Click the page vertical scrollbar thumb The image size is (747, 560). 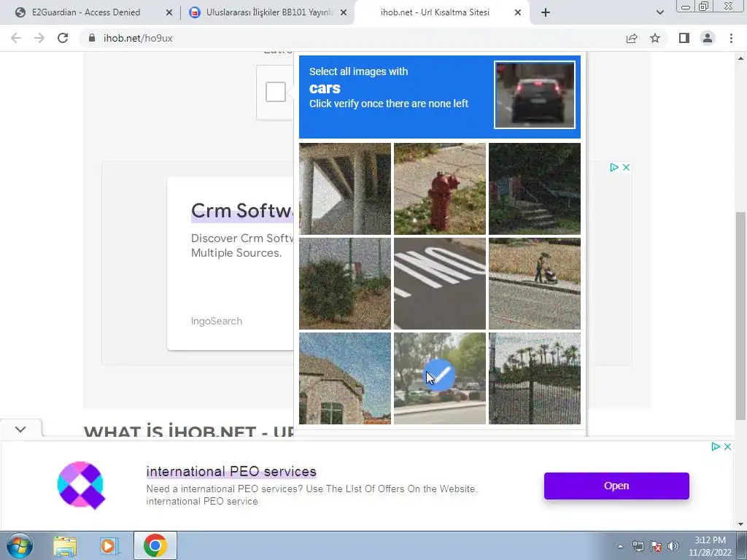740,316
